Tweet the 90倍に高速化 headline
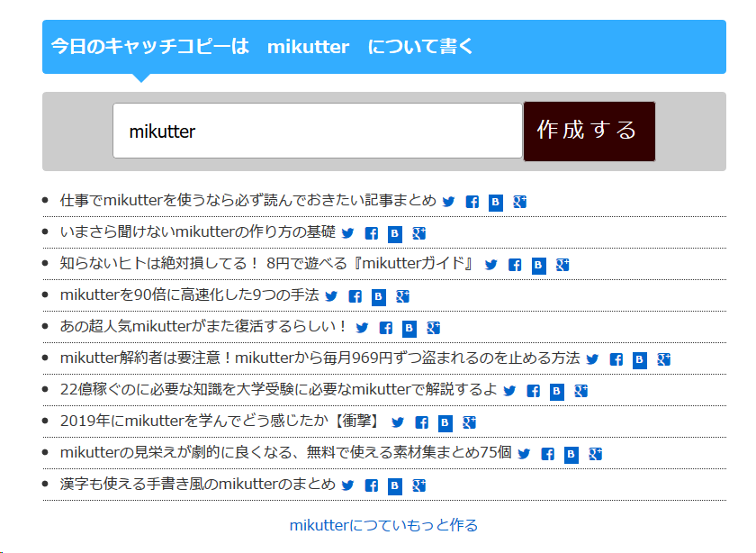The image size is (756, 553). [x=331, y=297]
